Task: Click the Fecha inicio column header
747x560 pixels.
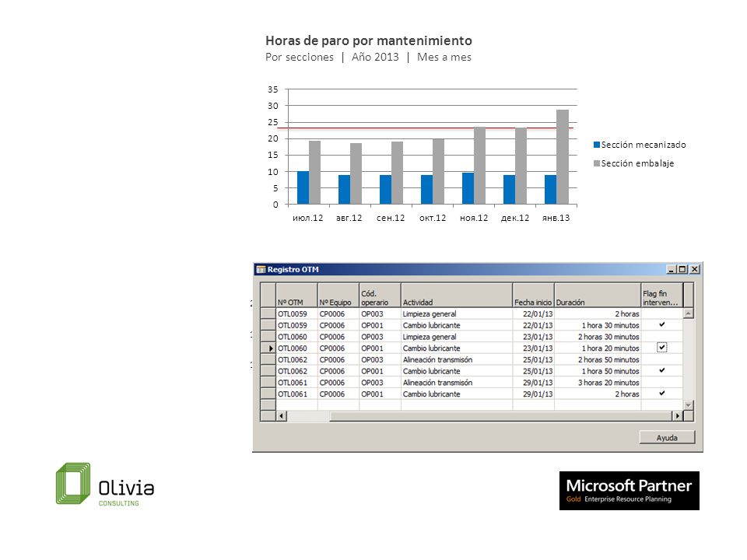Action: point(534,296)
